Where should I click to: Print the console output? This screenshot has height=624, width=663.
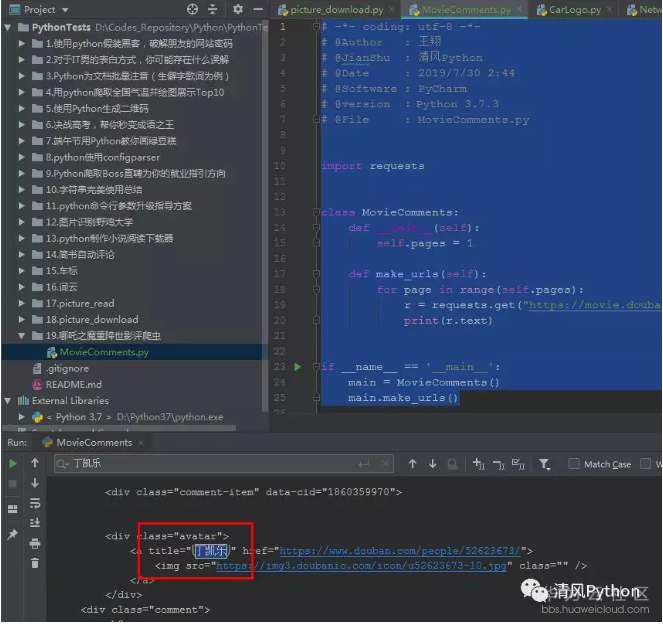pos(35,543)
